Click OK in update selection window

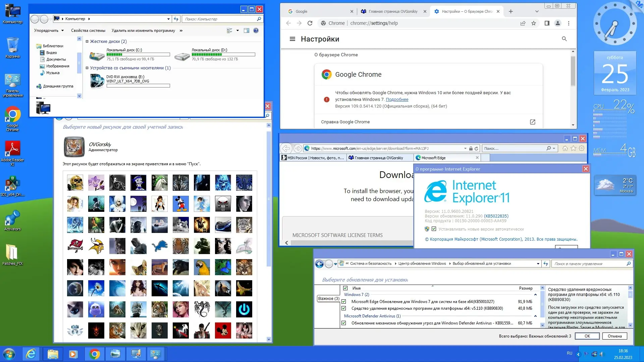pyautogui.click(x=587, y=336)
